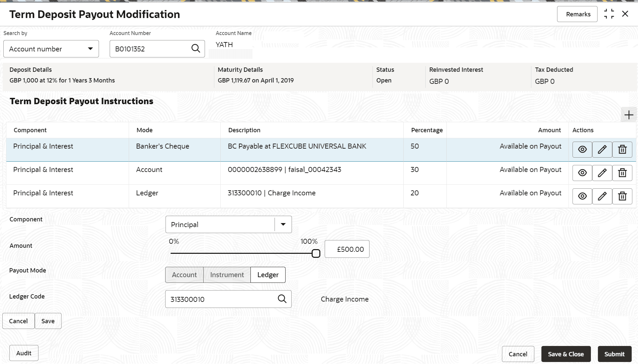
Task: Search using the Account Number magnifier icon
Action: click(x=196, y=49)
